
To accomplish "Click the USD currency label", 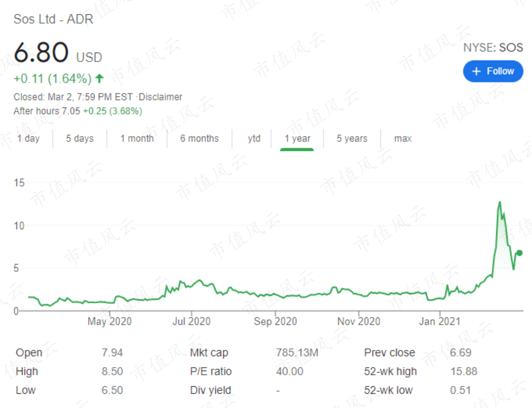I will click(x=89, y=57).
